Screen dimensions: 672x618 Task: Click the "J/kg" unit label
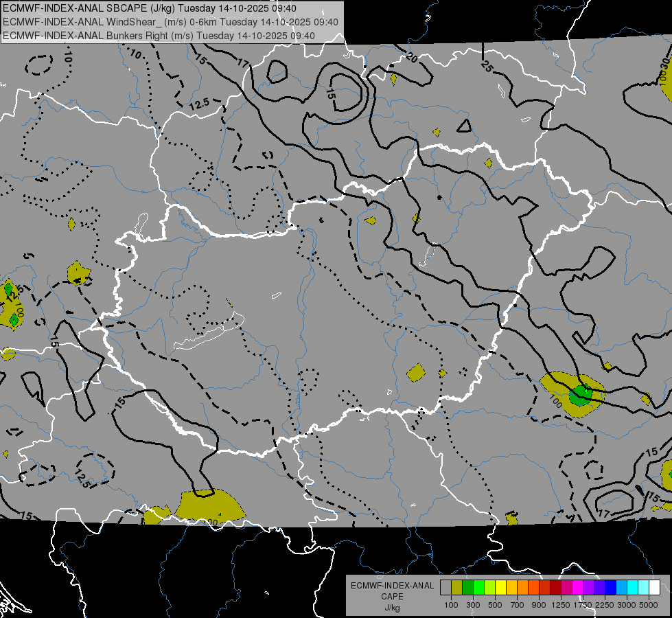pos(392,608)
